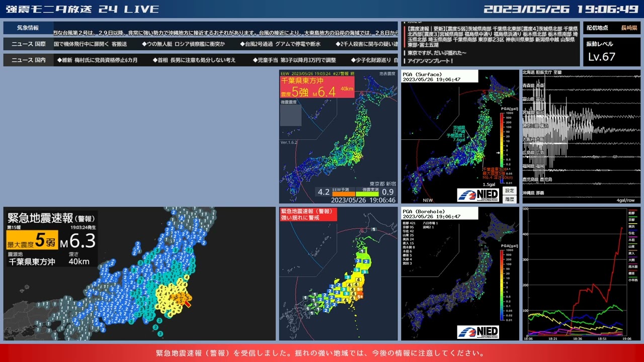Click the orange EEW予測 intensity bar
The height and width of the screenshot is (362, 644).
[x=344, y=193]
